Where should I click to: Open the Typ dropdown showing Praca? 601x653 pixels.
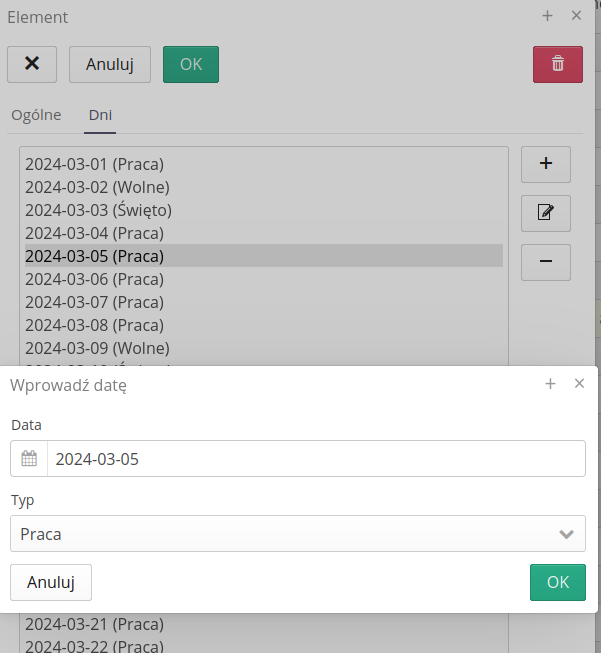point(297,534)
